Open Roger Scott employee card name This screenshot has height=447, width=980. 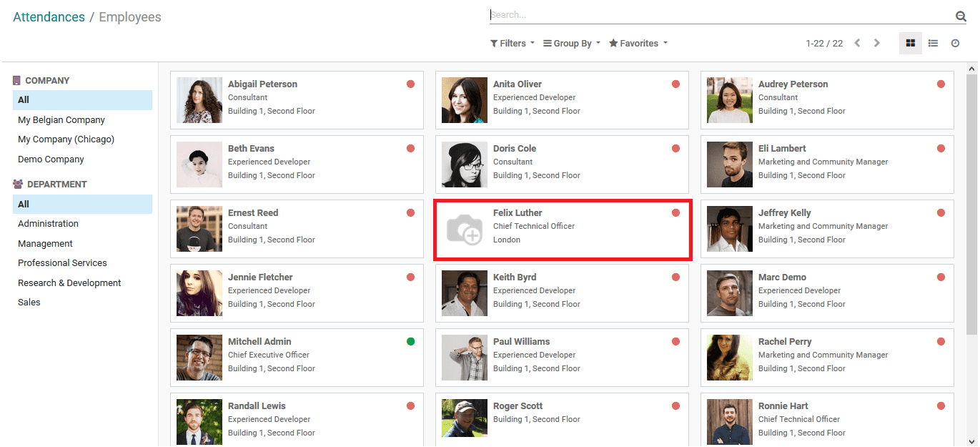coord(518,406)
